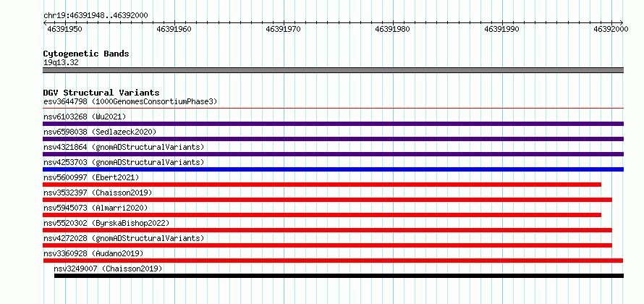
Task: Click the red nsv5520302 variant bar
Action: 327,230
